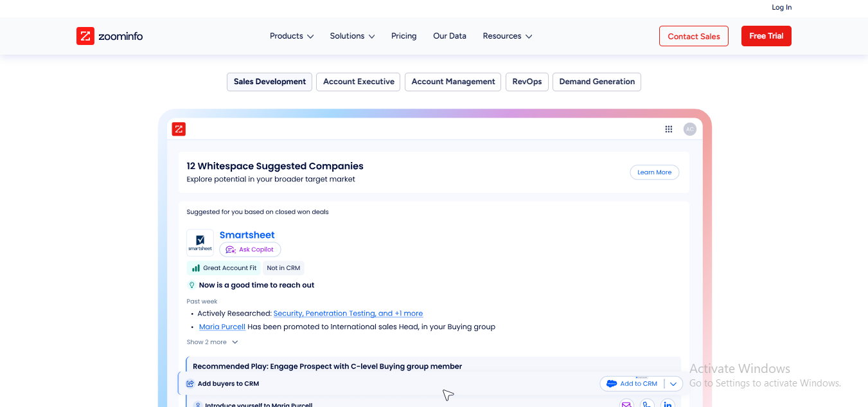Screen dimensions: 868x407
Task: Click the lightbulb icon beside reach out message
Action: coord(191,285)
